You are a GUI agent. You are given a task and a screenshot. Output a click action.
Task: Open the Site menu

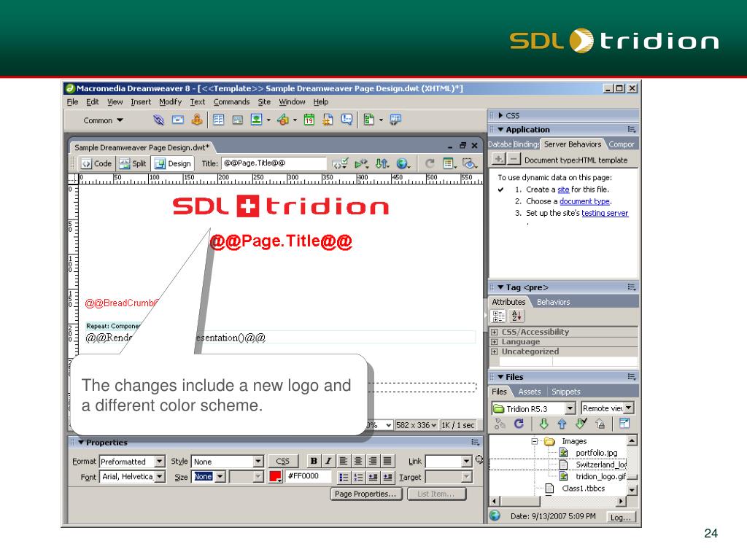click(264, 102)
